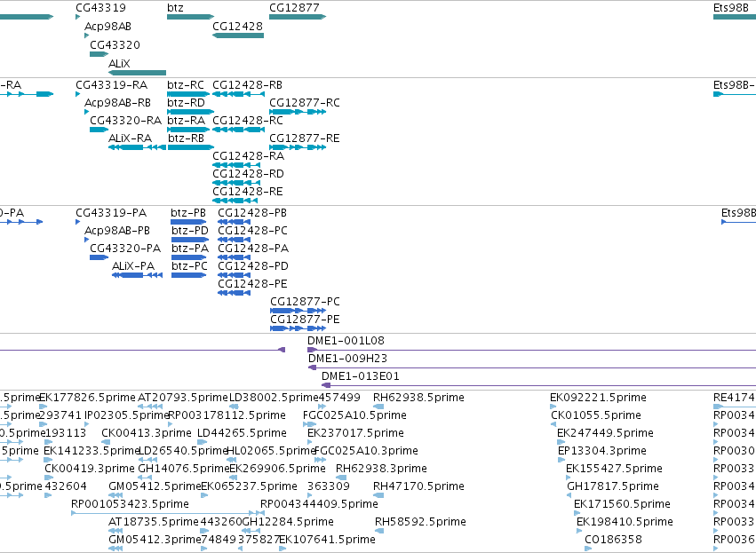756x553 pixels.
Task: Open EST EK247449.5prime
Action: pos(561,443)
